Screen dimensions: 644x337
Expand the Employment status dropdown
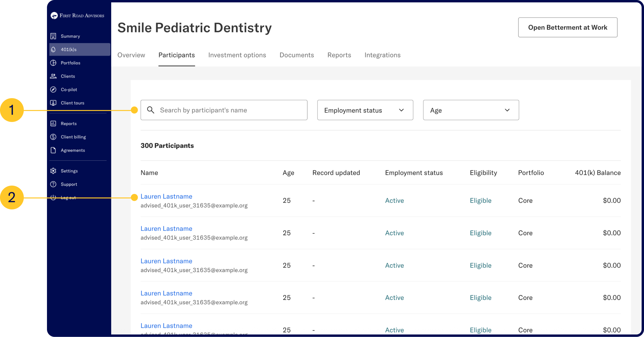(x=365, y=110)
